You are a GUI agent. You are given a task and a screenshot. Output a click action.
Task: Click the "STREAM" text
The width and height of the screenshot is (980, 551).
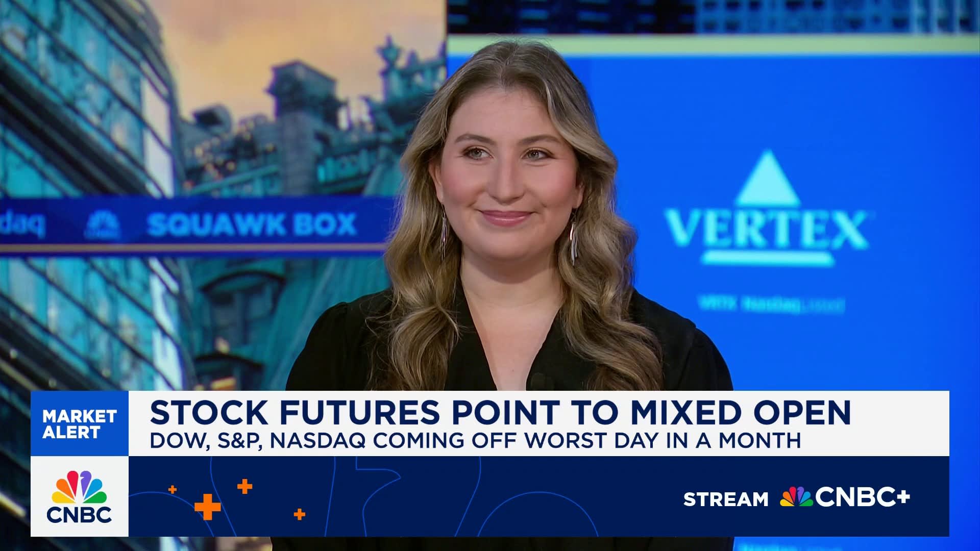pos(726,499)
